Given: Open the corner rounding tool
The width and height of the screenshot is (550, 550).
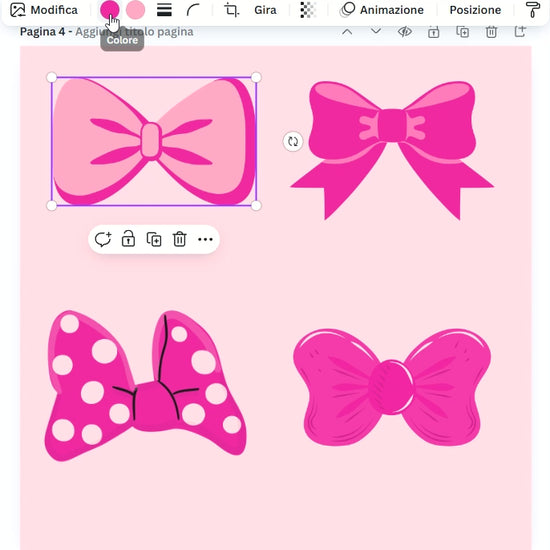Looking at the screenshot, I should coord(193,10).
